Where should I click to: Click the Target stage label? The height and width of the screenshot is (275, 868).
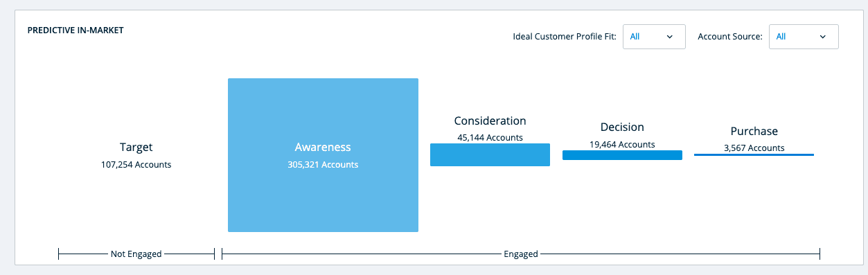pyautogui.click(x=136, y=148)
